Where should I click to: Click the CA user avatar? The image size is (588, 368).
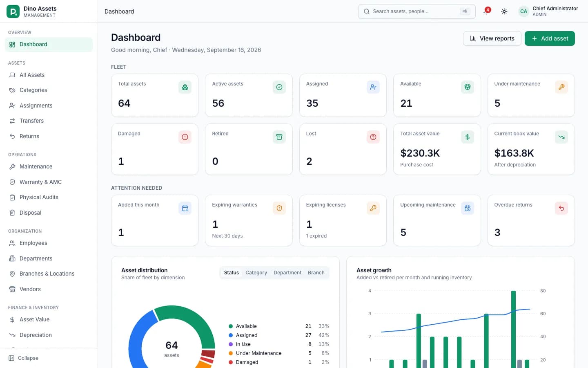[523, 11]
